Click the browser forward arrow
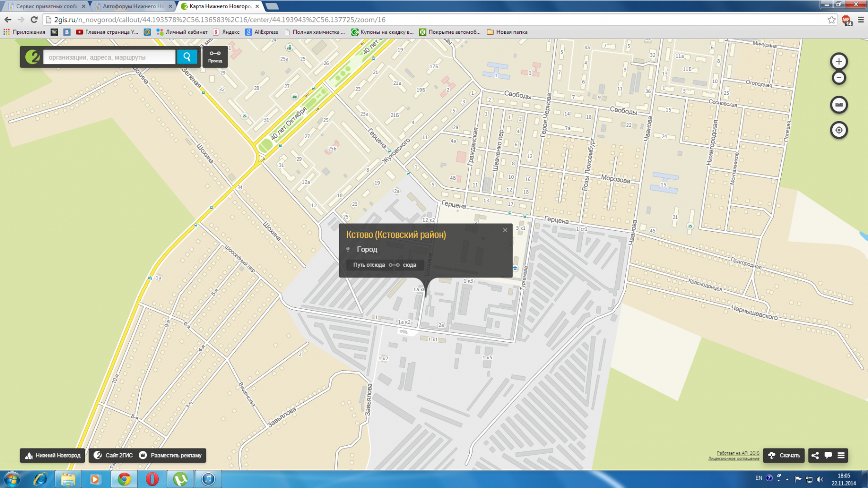Screen dimensions: 868x488 click(x=21, y=20)
